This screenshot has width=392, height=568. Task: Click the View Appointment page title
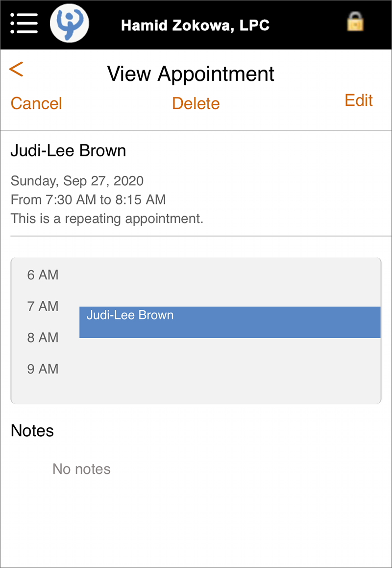click(x=191, y=74)
